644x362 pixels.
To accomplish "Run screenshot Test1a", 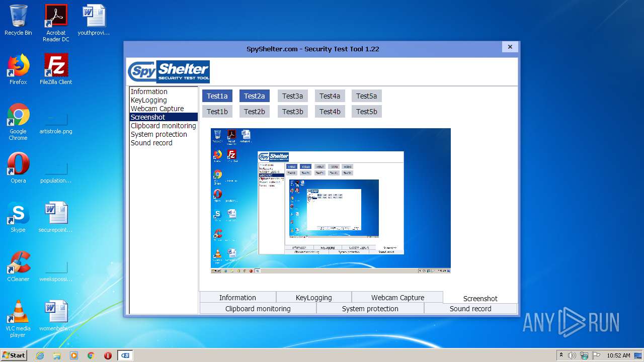I will 217,96.
